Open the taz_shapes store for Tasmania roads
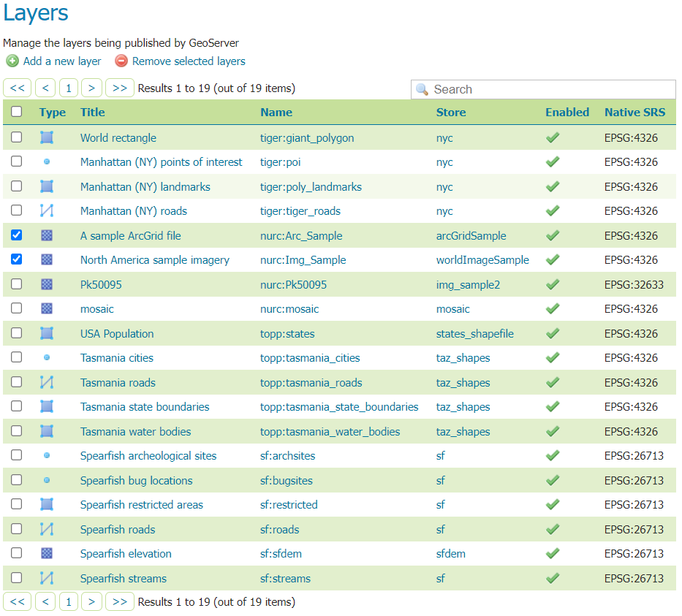The image size is (682, 616). tap(463, 383)
